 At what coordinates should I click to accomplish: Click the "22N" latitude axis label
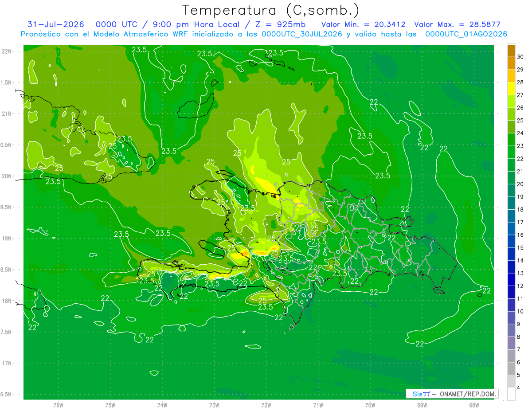pyautogui.click(x=8, y=51)
